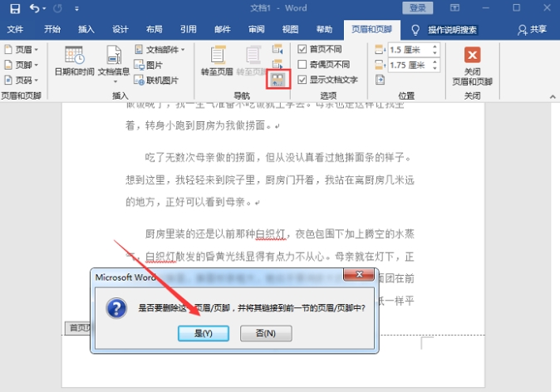
Task: Click footer distance 1.75 厘米 field
Action: [x=410, y=65]
